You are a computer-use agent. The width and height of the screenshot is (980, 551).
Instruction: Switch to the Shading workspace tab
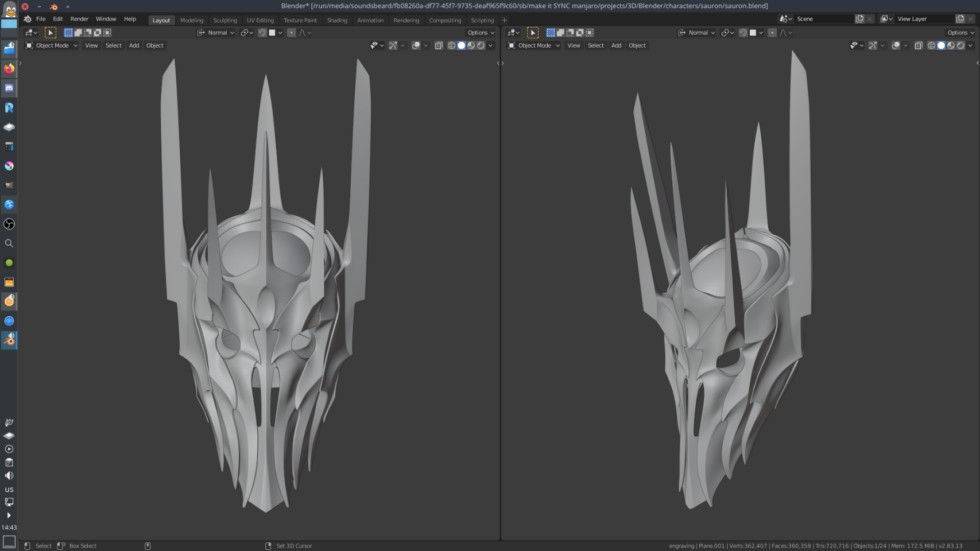(x=337, y=20)
